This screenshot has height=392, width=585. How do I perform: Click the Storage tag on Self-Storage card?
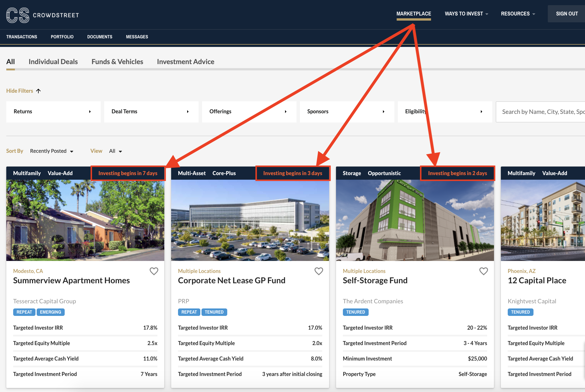352,173
